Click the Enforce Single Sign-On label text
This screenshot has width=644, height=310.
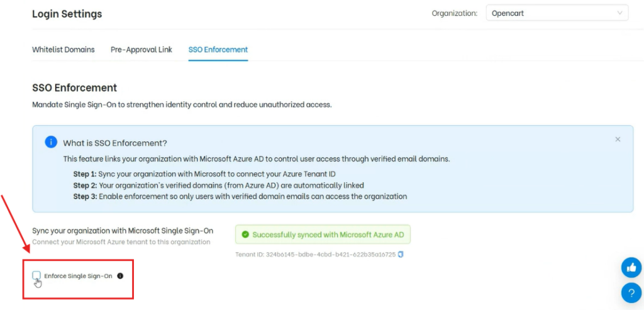coord(78,276)
